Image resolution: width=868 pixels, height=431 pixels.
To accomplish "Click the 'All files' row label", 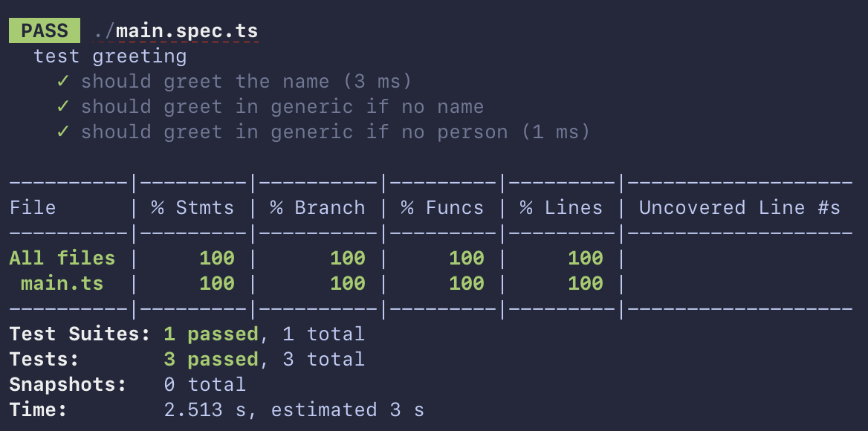I will click(62, 259).
